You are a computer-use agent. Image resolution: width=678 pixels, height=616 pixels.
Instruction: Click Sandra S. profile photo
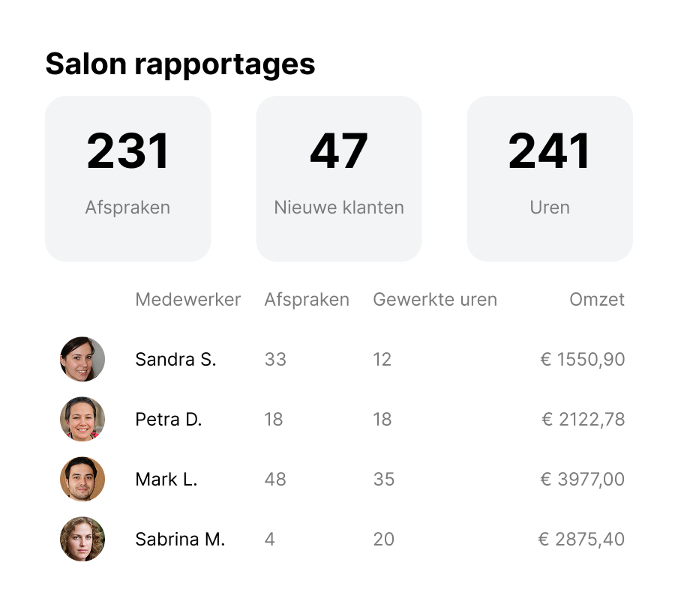coord(82,359)
